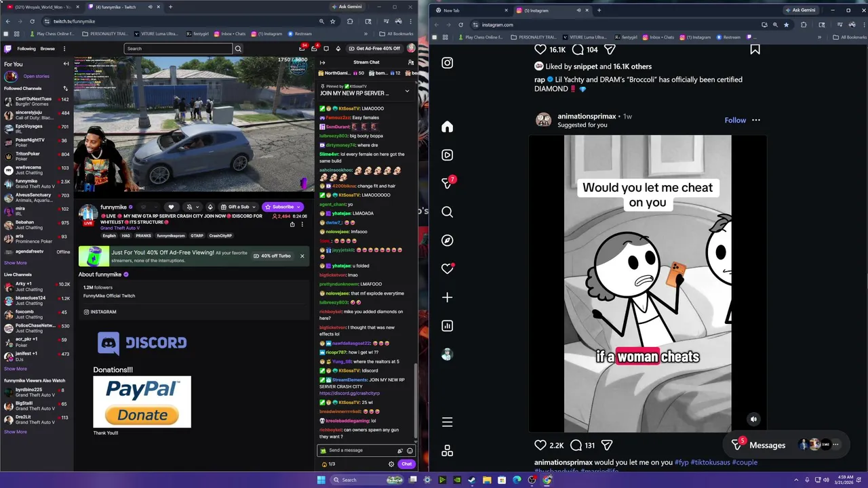Click share icon below funnymike stream

point(292,224)
